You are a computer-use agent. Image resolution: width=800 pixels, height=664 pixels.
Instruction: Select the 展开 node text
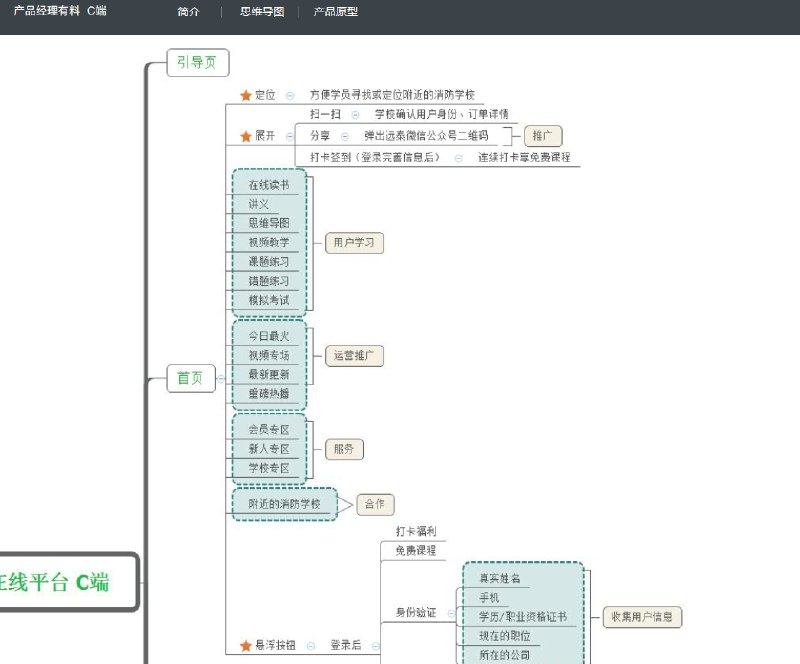coord(265,136)
